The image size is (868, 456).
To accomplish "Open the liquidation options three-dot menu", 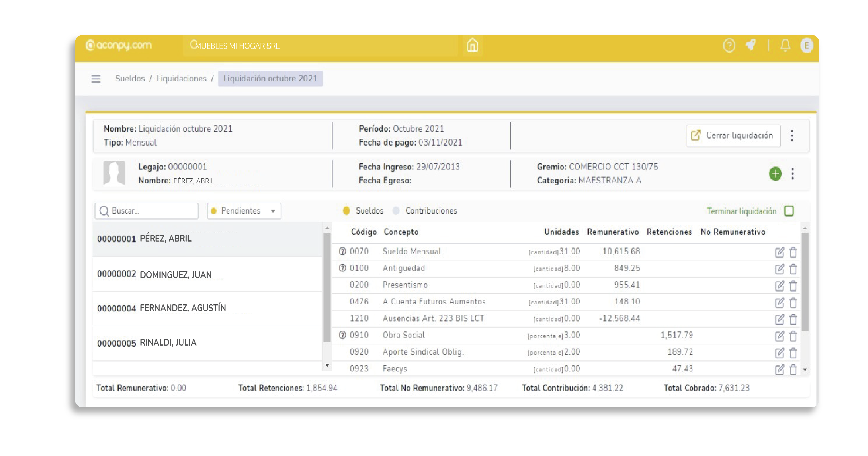I will [x=792, y=135].
